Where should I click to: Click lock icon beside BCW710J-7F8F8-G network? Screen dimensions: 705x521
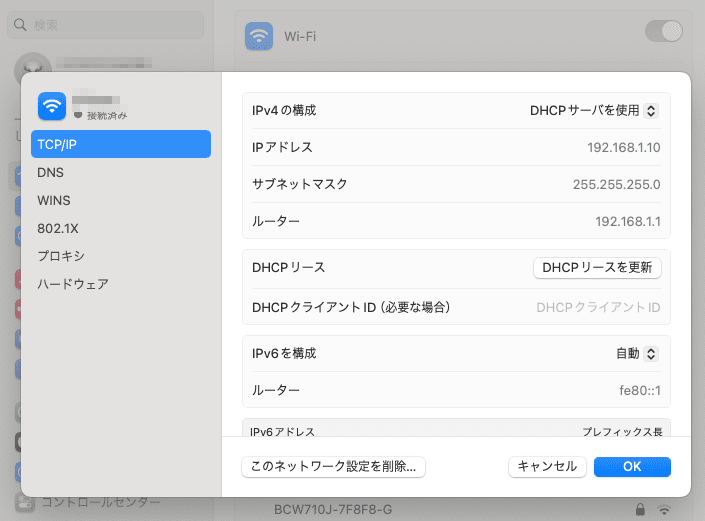click(640, 509)
